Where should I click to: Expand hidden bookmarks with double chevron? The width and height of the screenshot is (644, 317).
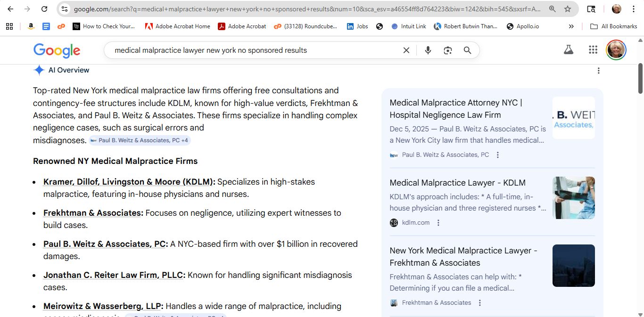click(x=571, y=26)
